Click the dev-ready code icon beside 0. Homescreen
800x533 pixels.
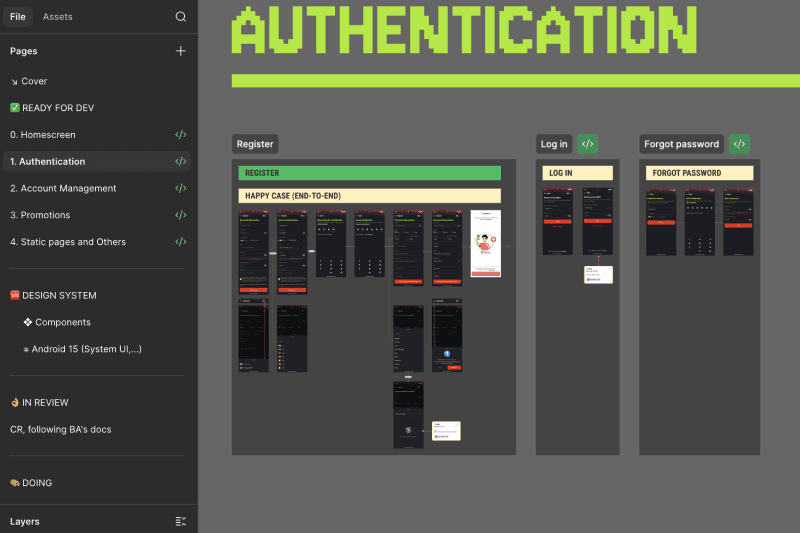181,135
